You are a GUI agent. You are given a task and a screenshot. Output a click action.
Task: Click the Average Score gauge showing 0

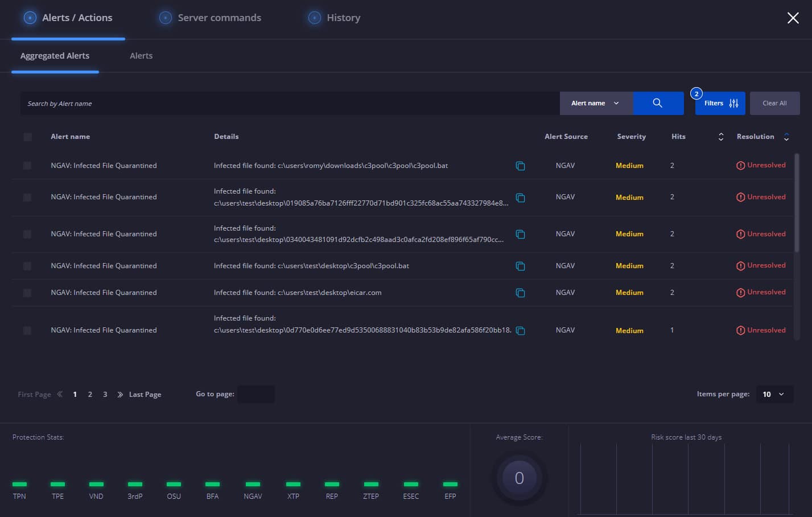pyautogui.click(x=519, y=478)
